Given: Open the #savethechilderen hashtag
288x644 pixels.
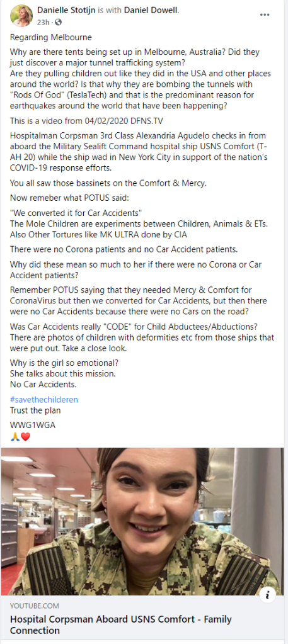Looking at the screenshot, I should (x=44, y=399).
